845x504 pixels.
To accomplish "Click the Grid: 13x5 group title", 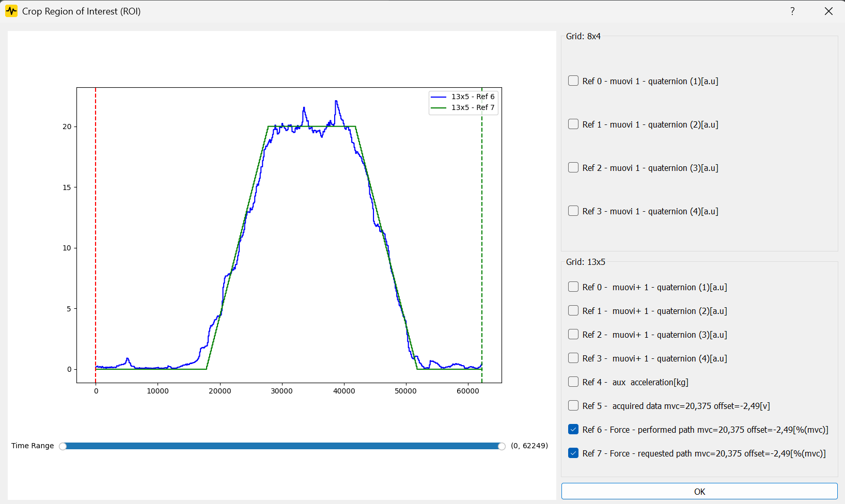I will 586,262.
